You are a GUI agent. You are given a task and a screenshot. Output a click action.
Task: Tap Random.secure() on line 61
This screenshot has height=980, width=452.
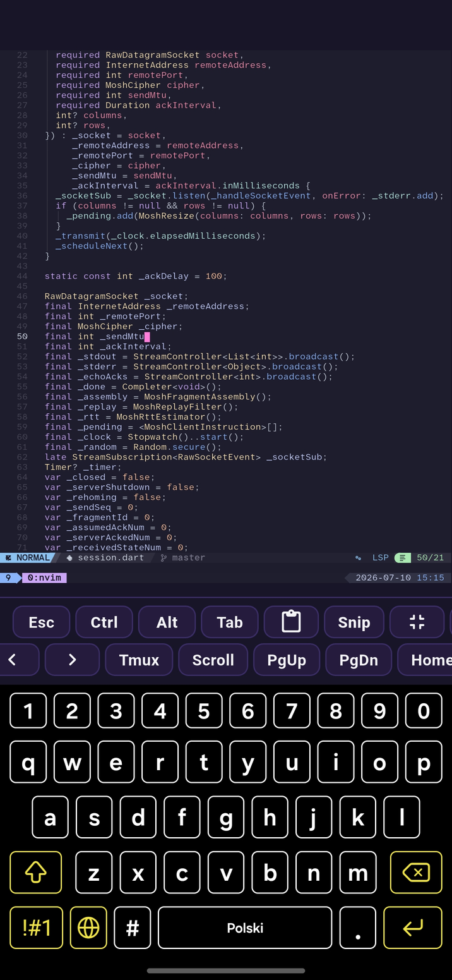click(x=177, y=447)
